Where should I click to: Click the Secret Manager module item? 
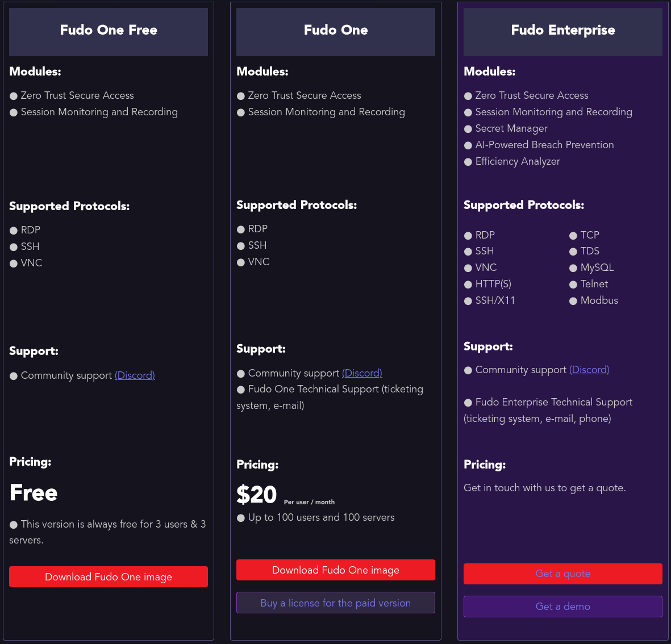point(511,128)
